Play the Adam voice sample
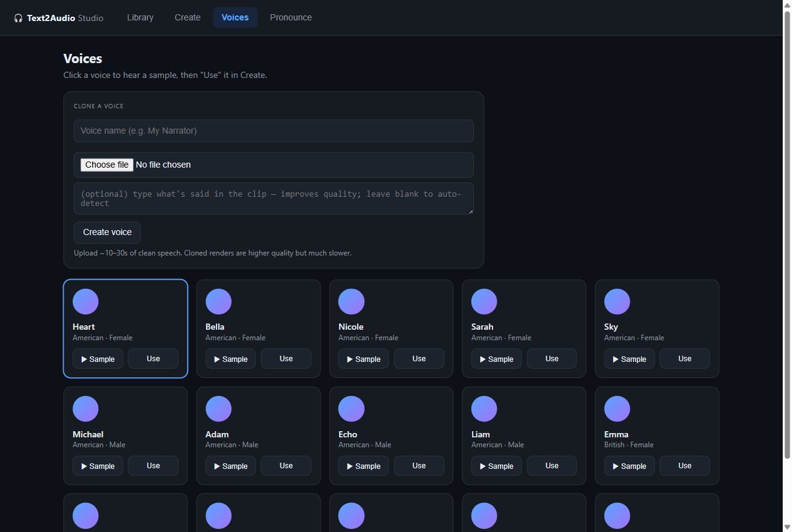792x532 pixels. [231, 466]
